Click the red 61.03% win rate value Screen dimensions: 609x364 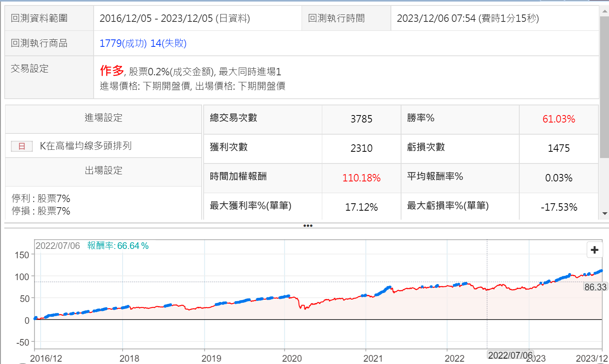[x=559, y=119]
